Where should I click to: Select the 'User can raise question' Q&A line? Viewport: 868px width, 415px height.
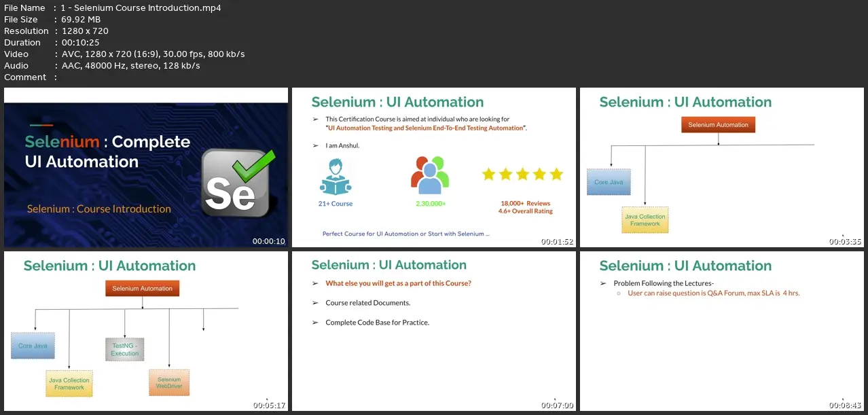(714, 293)
